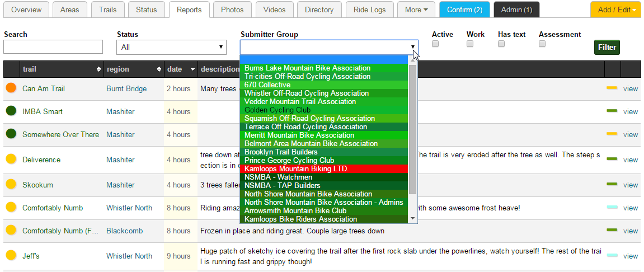Open the Burnt Bridge region link
Image resolution: width=644 pixels, height=272 pixels.
pos(126,88)
